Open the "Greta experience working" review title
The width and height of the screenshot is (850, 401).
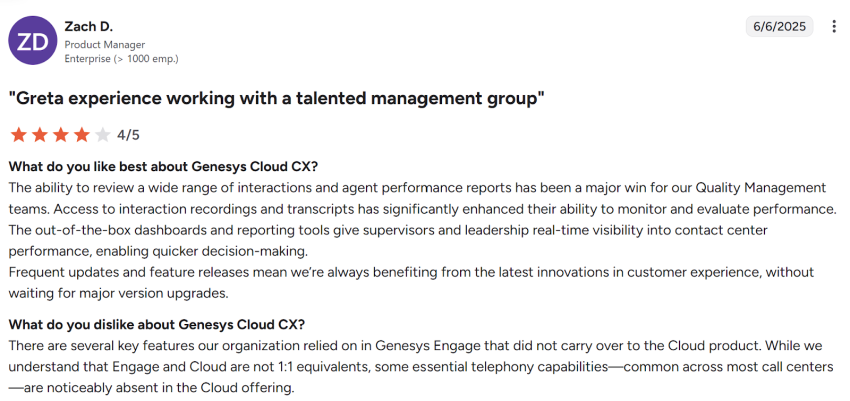(276, 98)
